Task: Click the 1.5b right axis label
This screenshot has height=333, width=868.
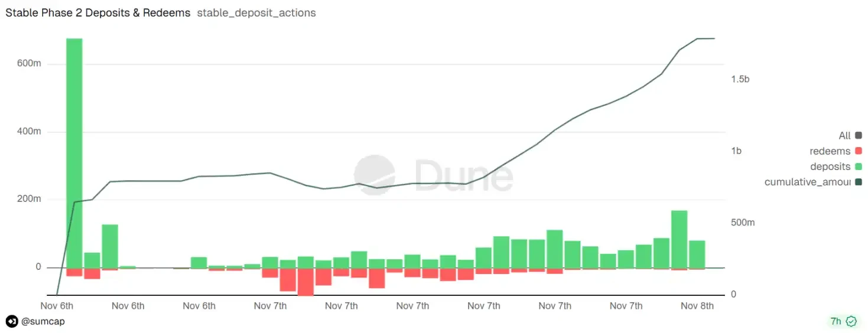Action: point(740,79)
